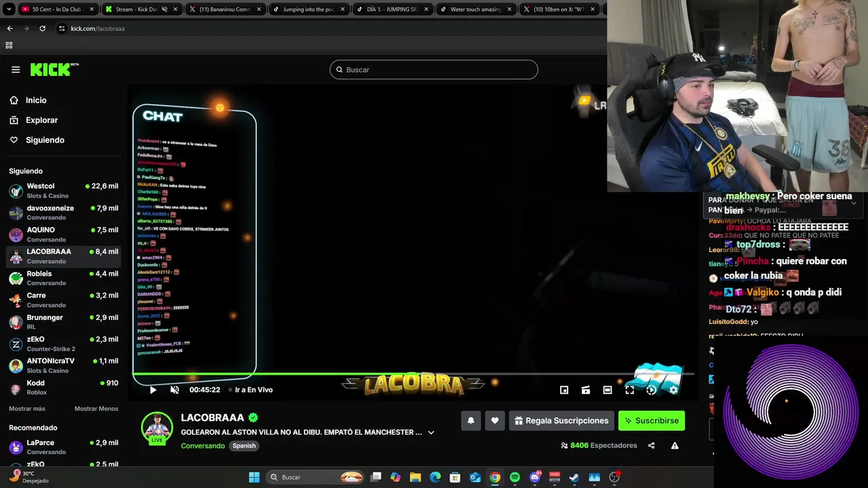Screen dimensions: 868x488
Task: Open Outlook from taskbar
Action: tap(475, 477)
